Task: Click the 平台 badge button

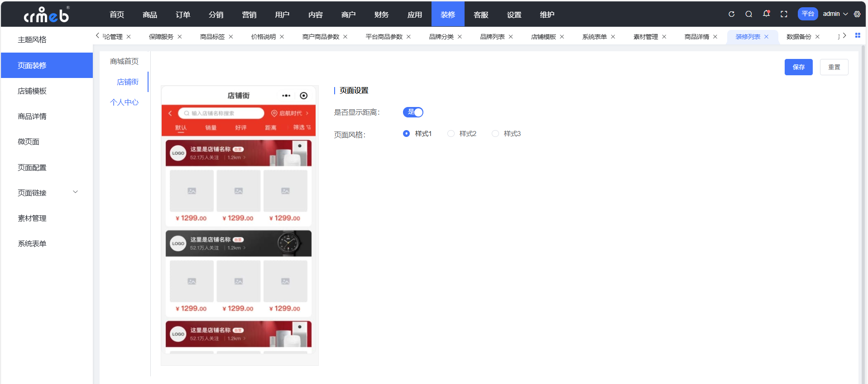Action: [x=808, y=14]
